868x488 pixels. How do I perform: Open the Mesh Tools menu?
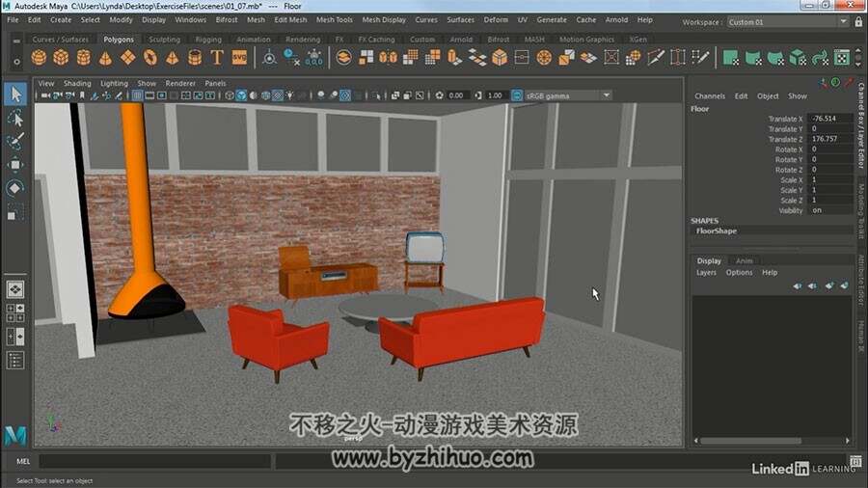(335, 20)
